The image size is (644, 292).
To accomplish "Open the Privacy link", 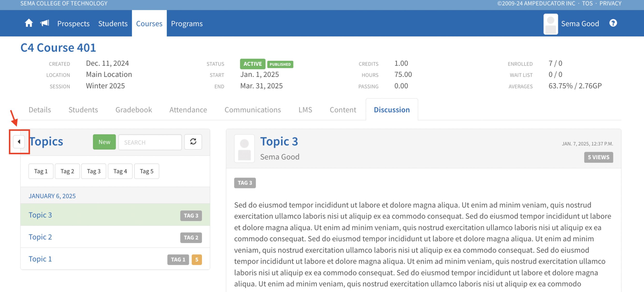I will [610, 3].
